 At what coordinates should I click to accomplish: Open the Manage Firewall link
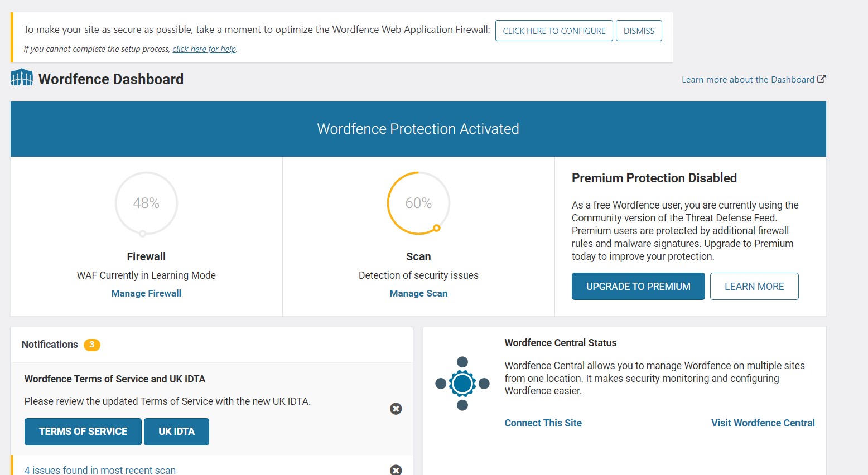click(x=146, y=293)
